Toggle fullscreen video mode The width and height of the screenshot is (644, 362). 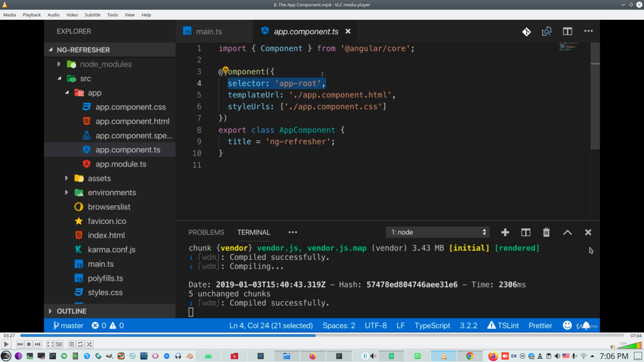point(50,344)
